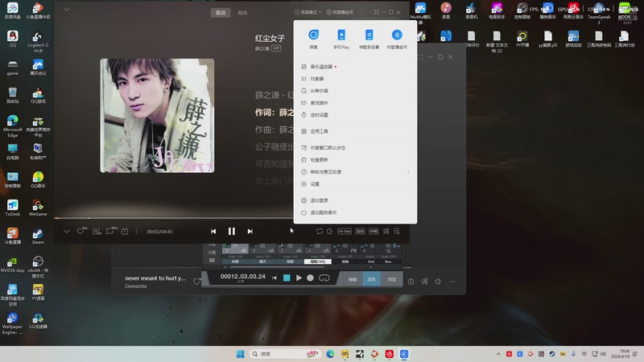Choose 退出登录 log out entry
Image resolution: width=644 pixels, height=362 pixels.
tap(355, 200)
